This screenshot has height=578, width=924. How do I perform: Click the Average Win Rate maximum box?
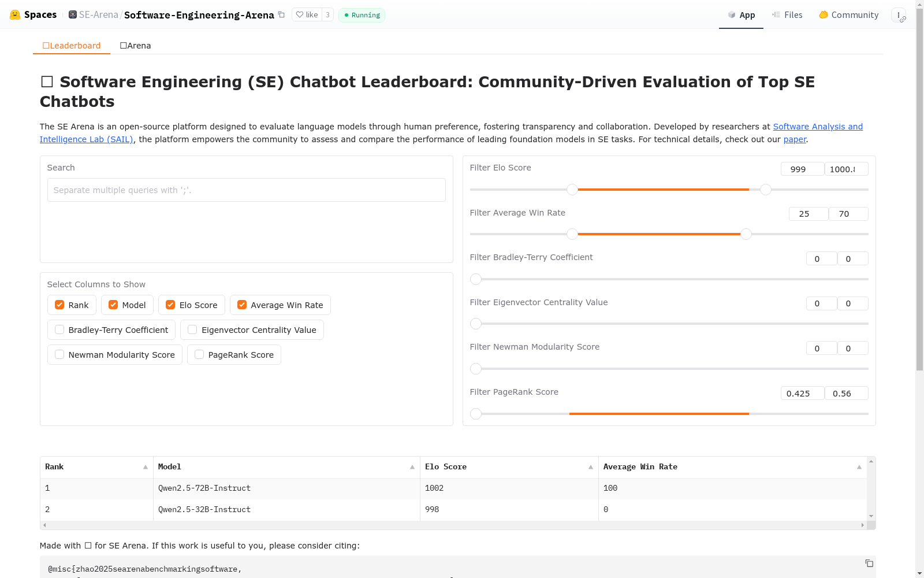point(848,214)
